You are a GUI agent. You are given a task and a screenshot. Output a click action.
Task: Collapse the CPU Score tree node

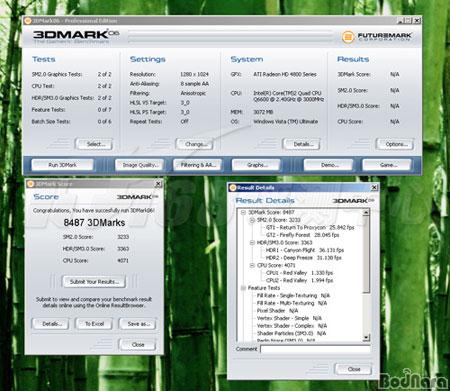pyautogui.click(x=252, y=265)
